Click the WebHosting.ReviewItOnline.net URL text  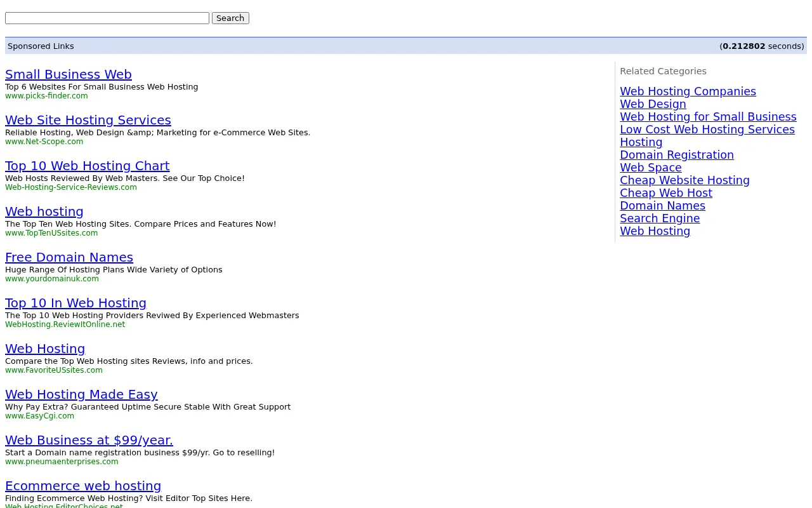65,324
